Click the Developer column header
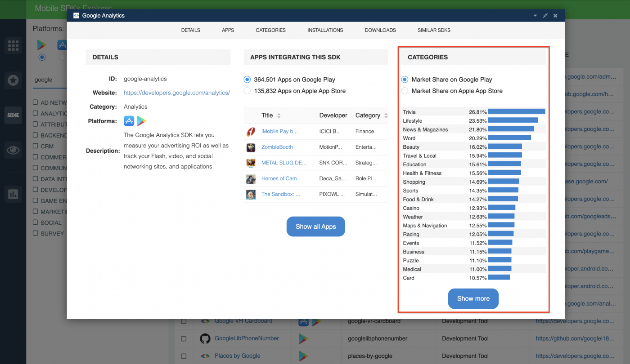Screen dimensions: 630x364 (x=333, y=115)
